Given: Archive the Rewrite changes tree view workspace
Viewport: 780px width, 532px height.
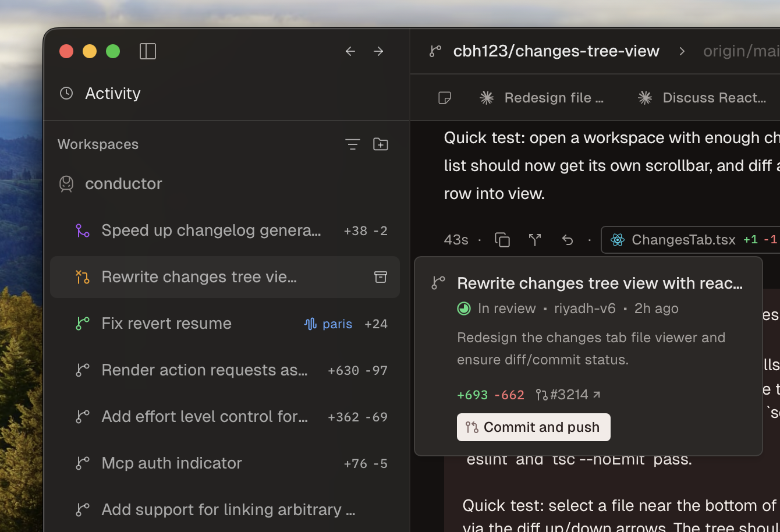Looking at the screenshot, I should 381,277.
